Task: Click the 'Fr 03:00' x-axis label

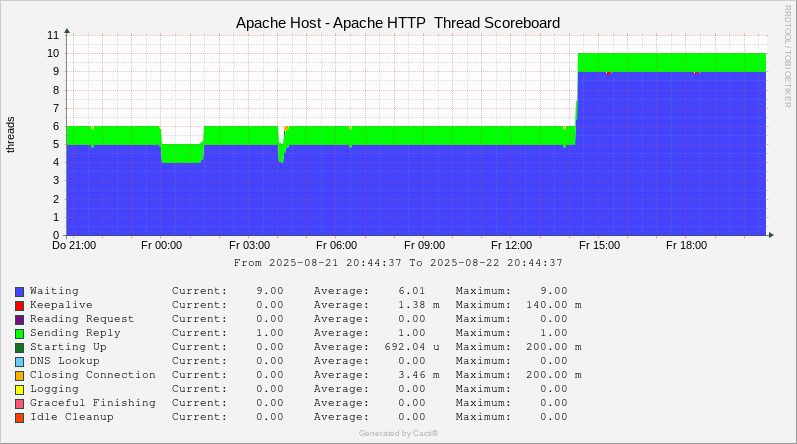Action: pos(250,245)
